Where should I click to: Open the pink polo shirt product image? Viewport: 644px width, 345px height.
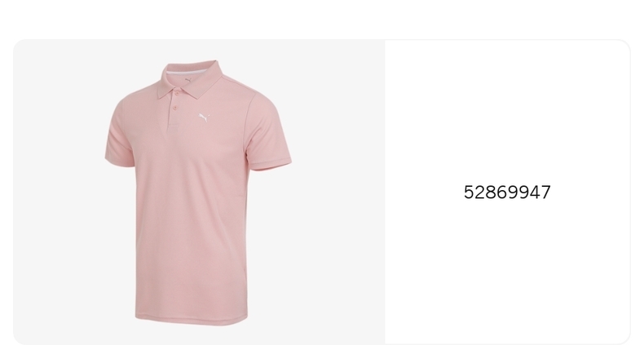pyautogui.click(x=199, y=192)
